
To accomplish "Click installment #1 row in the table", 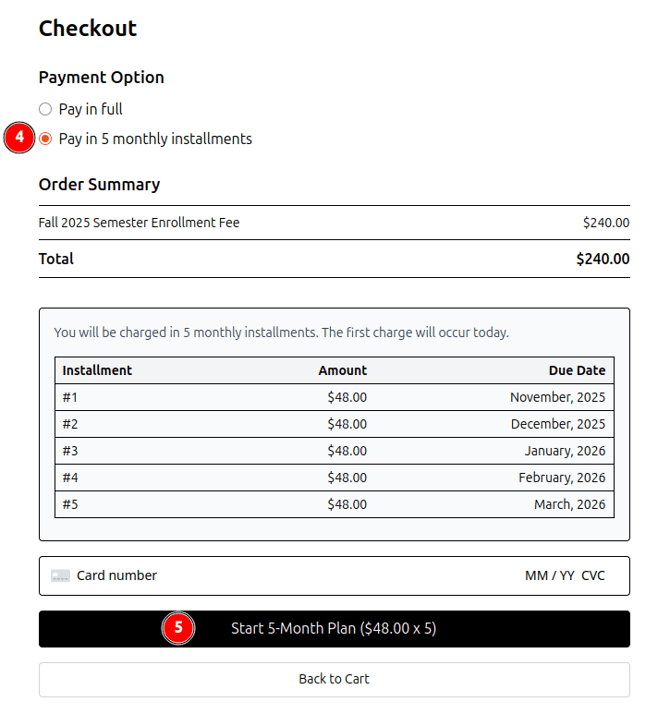I will [x=334, y=397].
